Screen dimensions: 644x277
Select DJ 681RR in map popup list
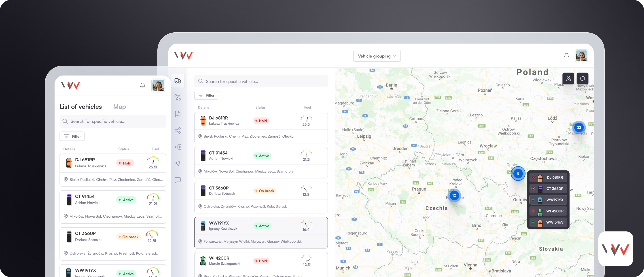pos(548,177)
